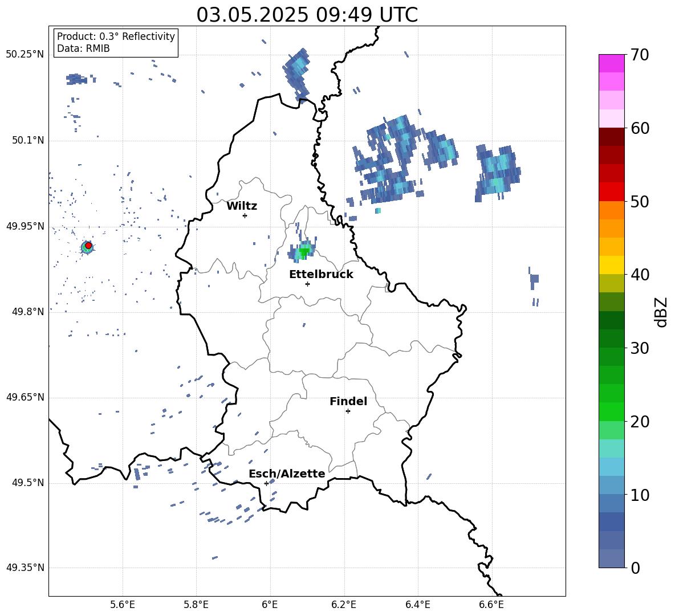Click the 0 tick on colorbar
The width and height of the screenshot is (675, 616).
(635, 568)
